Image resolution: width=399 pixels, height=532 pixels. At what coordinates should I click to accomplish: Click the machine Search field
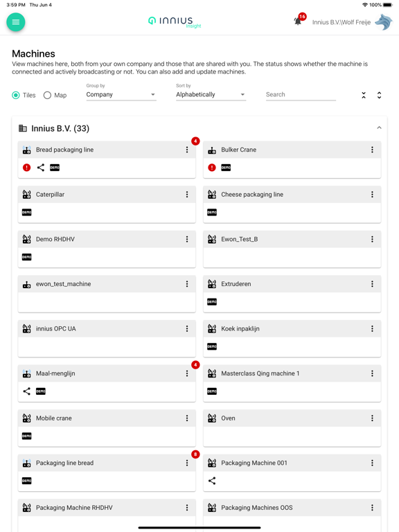301,95
